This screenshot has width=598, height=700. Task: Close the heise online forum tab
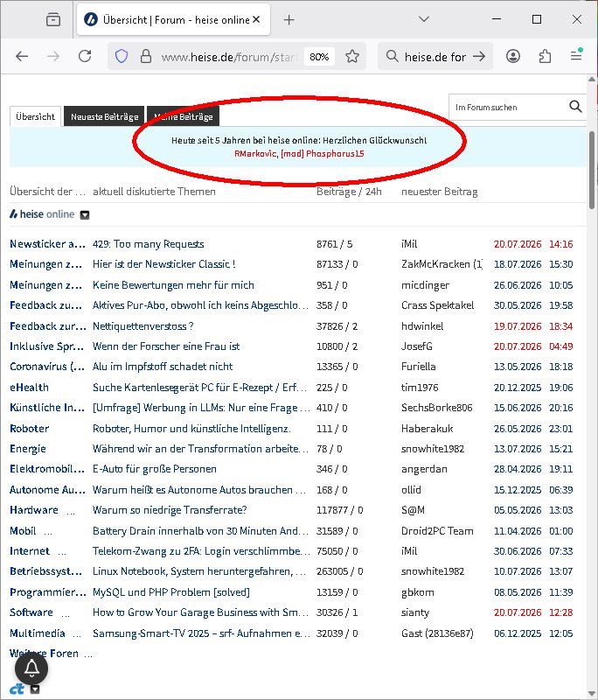[x=256, y=19]
